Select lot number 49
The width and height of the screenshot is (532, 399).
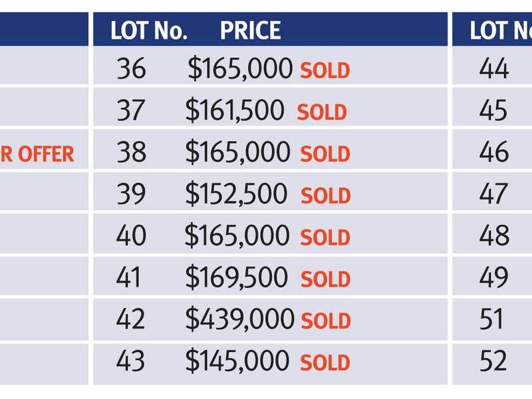(494, 277)
